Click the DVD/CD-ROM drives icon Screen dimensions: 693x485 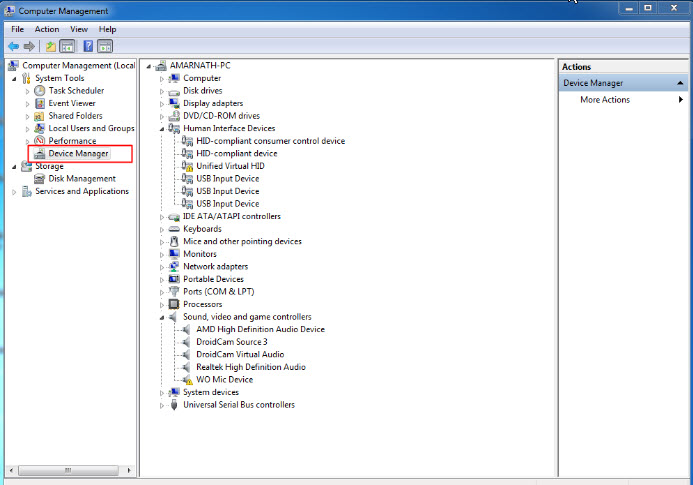point(174,116)
